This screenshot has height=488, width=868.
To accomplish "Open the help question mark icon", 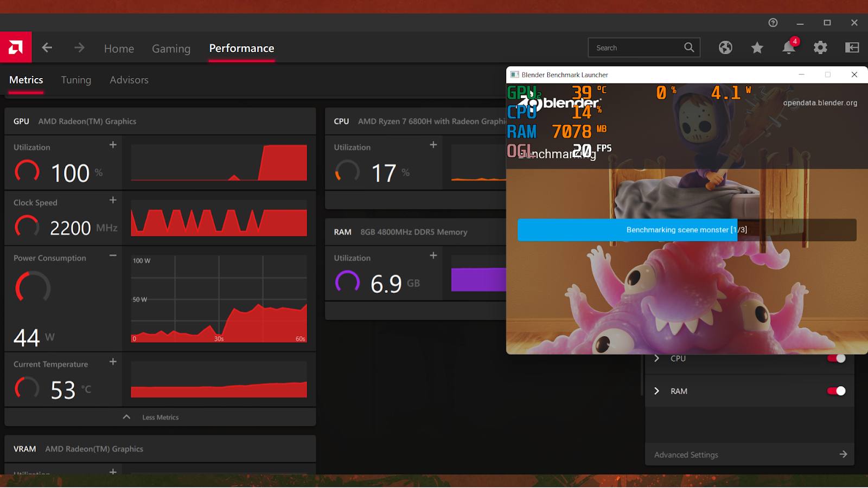I will point(773,22).
